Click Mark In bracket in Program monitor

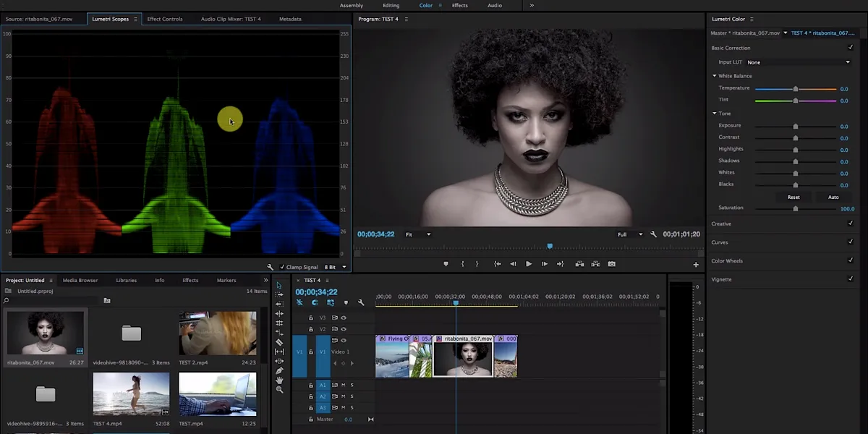pyautogui.click(x=462, y=264)
